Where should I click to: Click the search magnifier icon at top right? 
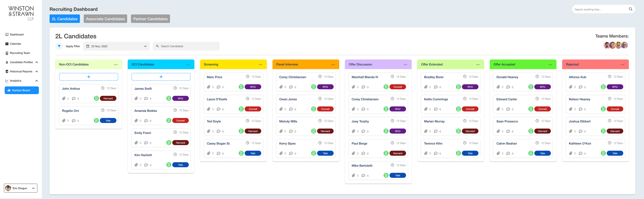[630, 9]
